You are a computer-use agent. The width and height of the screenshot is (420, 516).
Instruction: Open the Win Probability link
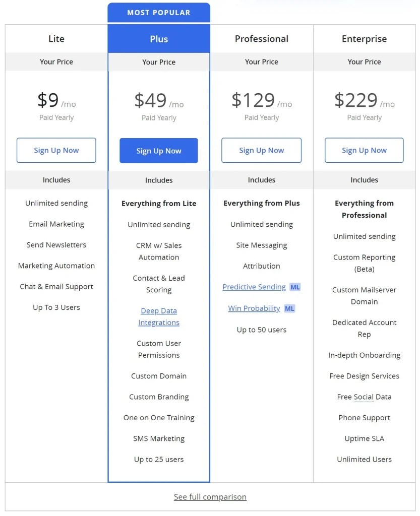coord(254,308)
